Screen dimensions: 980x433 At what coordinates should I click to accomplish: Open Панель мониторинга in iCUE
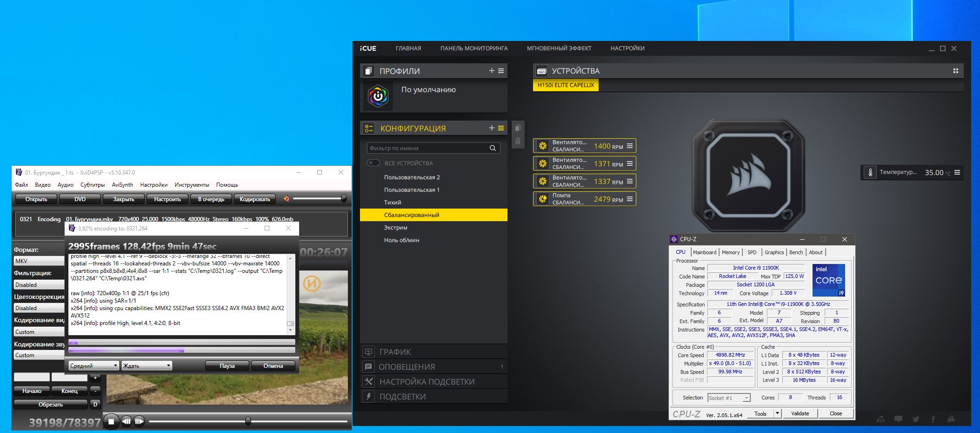474,48
